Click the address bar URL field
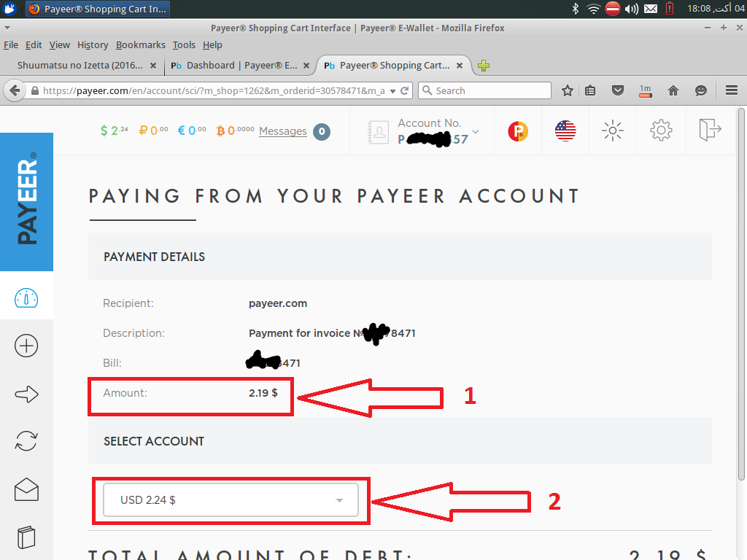The image size is (747, 560). point(214,90)
